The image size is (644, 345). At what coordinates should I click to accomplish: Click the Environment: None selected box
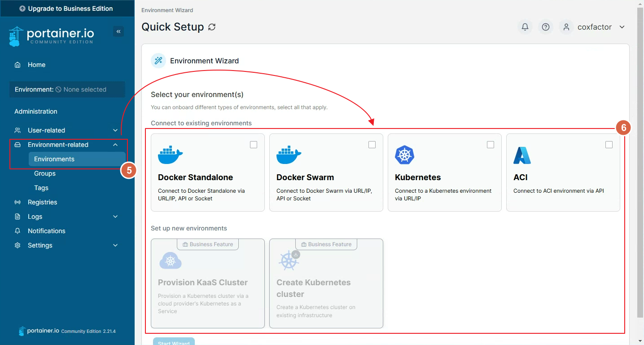point(67,89)
